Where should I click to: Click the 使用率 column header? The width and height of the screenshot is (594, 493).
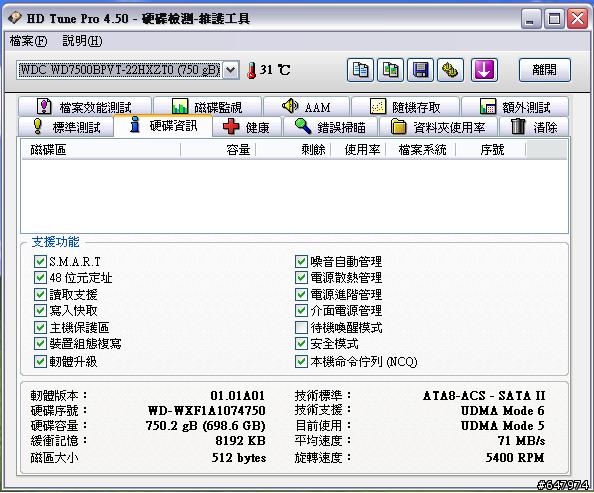click(x=358, y=150)
